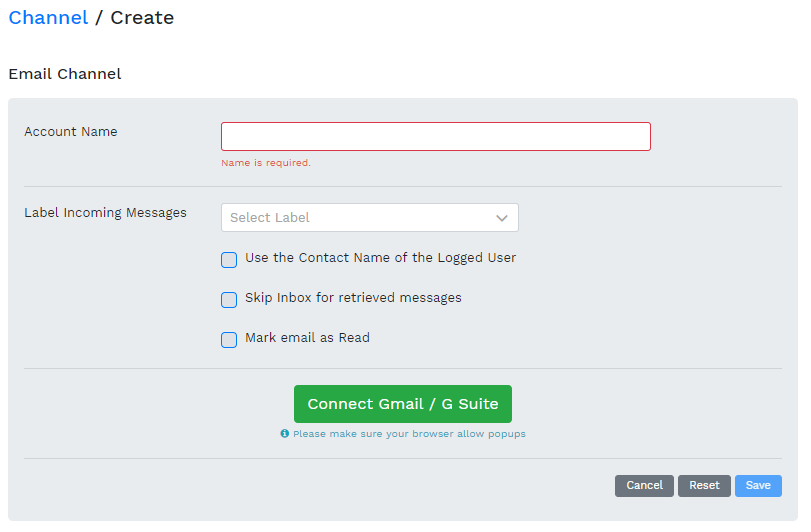
Task: Click the Label Incoming Messages label
Action: [x=105, y=213]
